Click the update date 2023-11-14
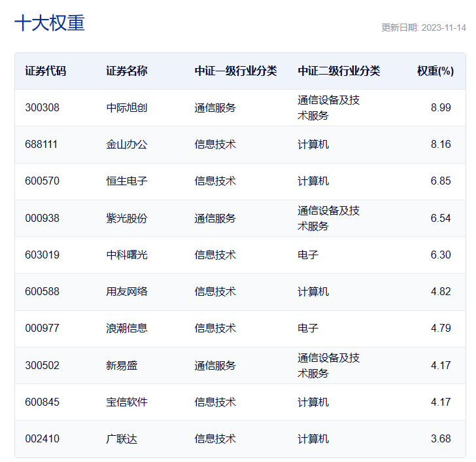Image resolution: width=476 pixels, height=462 pixels. [x=444, y=28]
